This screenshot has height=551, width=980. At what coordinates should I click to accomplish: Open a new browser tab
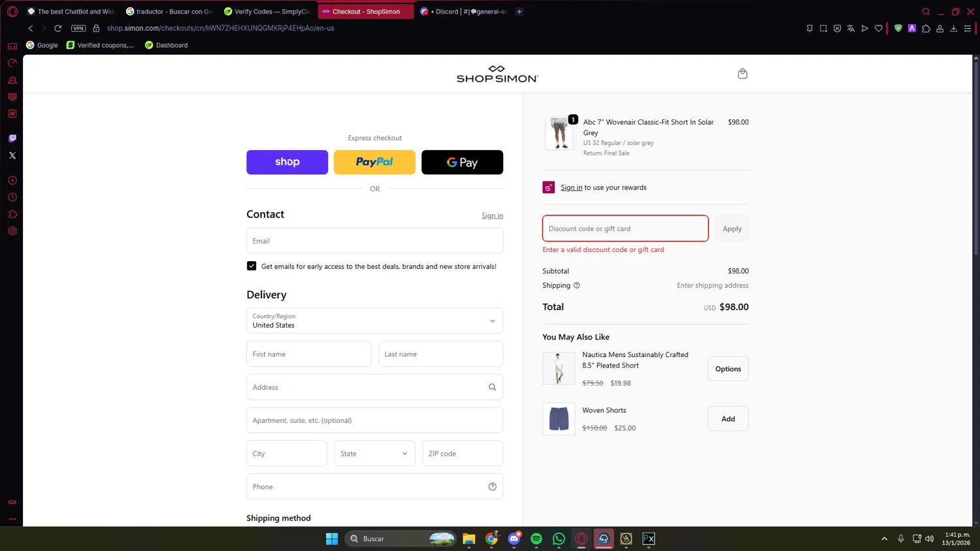click(519, 11)
